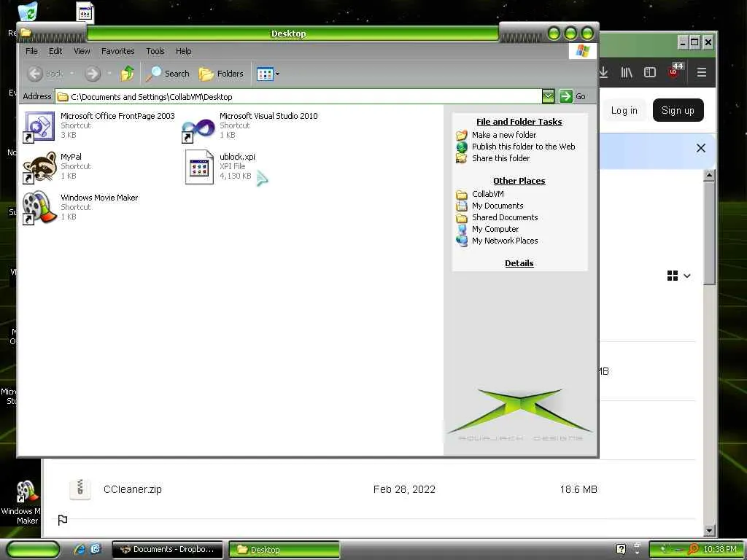Viewport: 747px width, 560px height.
Task: Click the Go arrow button
Action: [565, 96]
